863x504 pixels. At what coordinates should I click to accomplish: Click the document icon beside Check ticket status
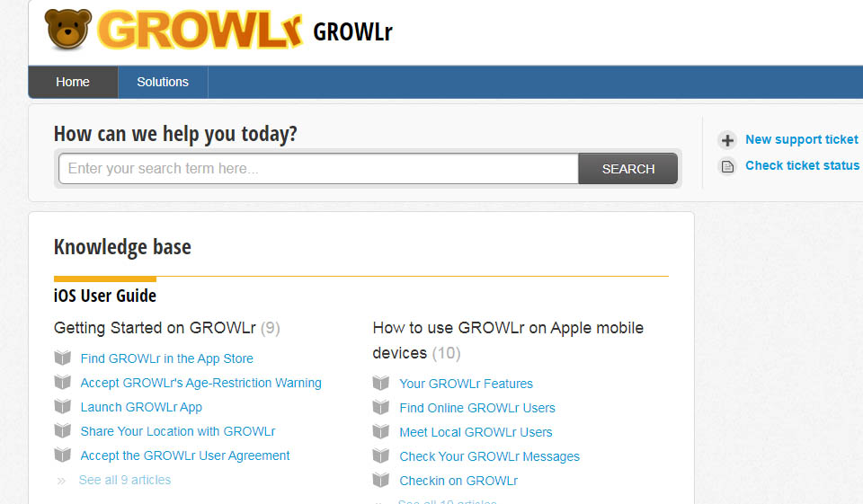pyautogui.click(x=727, y=166)
